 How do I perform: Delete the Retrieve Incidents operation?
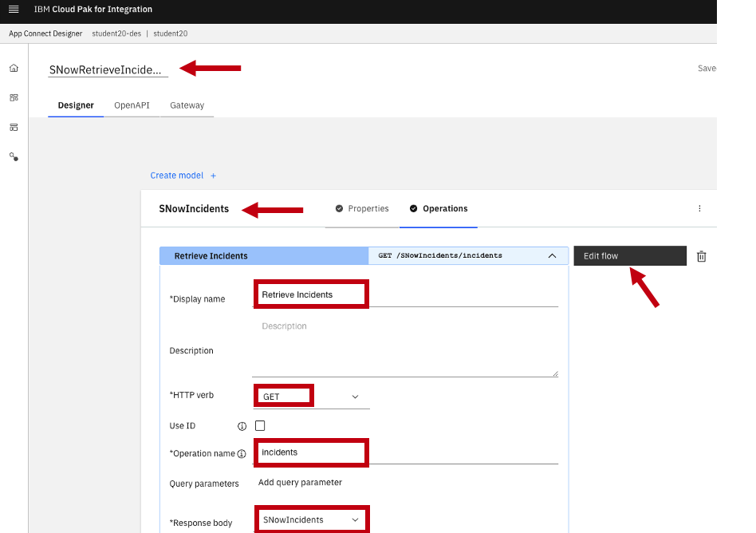701,256
